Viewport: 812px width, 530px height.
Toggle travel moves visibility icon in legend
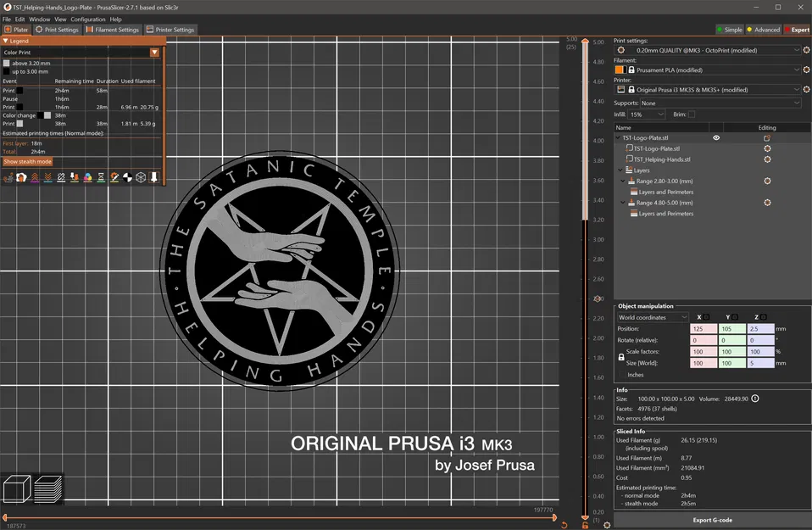(x=8, y=178)
